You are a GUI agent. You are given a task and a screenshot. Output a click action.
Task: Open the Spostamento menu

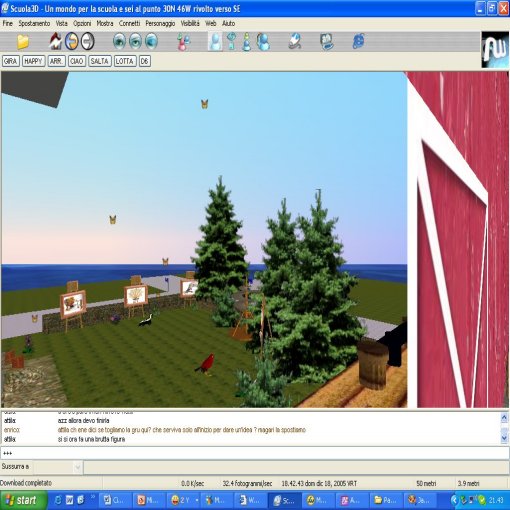[34, 23]
